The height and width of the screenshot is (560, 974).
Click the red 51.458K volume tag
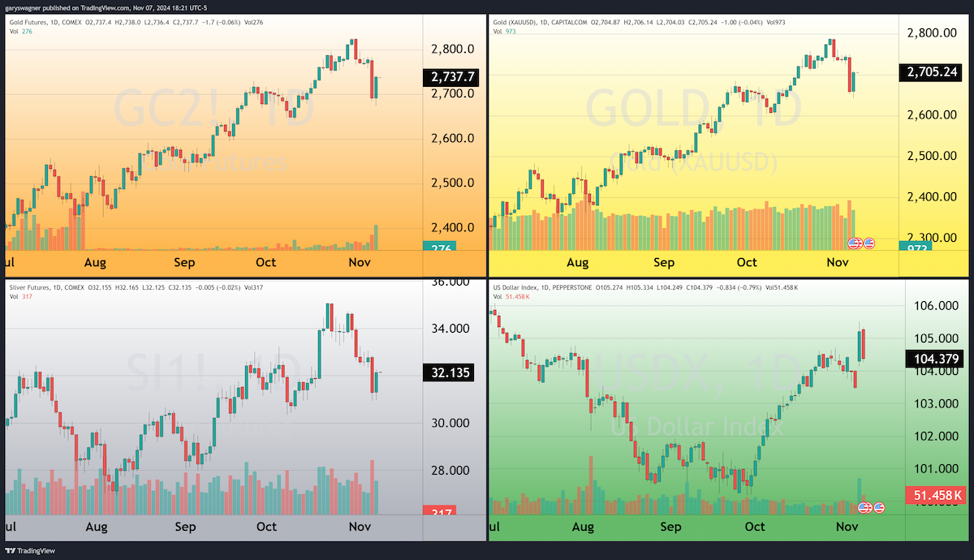point(936,495)
